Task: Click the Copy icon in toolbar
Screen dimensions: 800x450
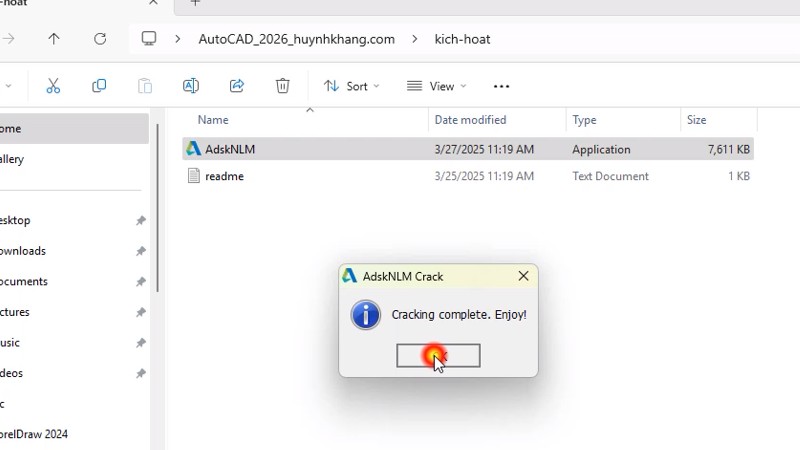Action: tap(99, 86)
